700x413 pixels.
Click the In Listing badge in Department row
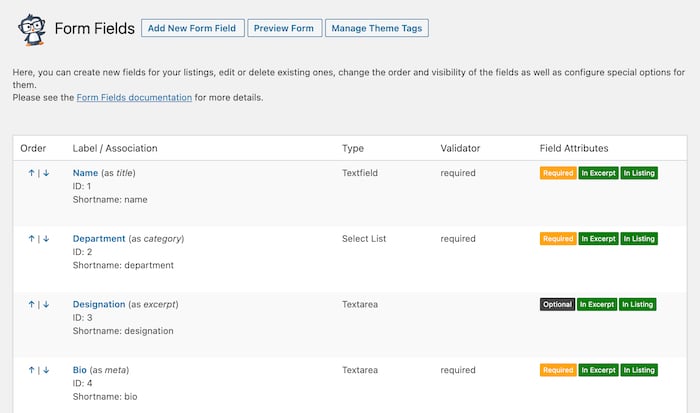pyautogui.click(x=639, y=239)
